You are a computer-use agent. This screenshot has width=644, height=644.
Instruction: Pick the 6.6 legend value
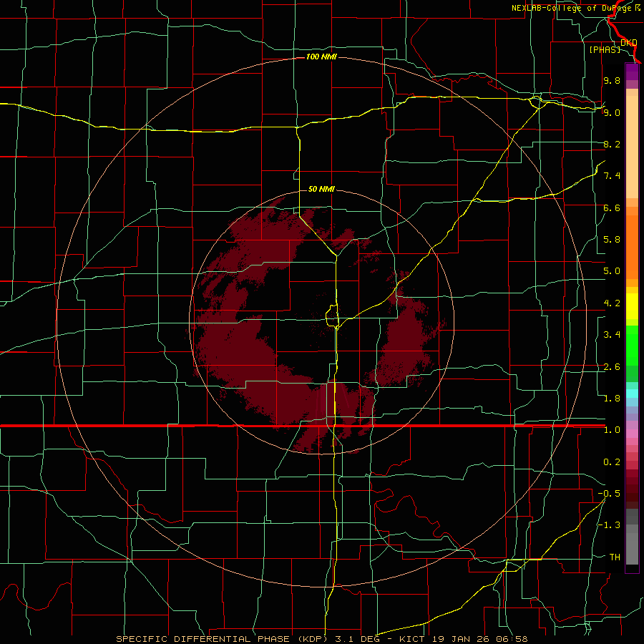(612, 208)
